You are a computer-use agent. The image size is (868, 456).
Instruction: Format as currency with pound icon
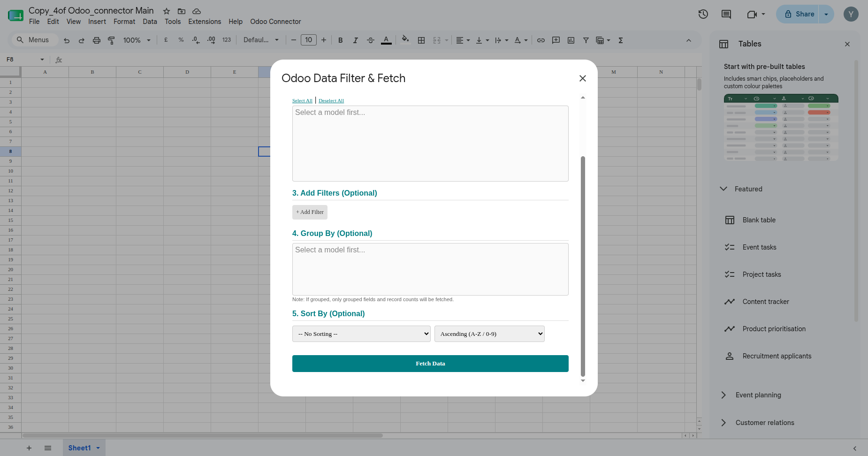tap(166, 40)
